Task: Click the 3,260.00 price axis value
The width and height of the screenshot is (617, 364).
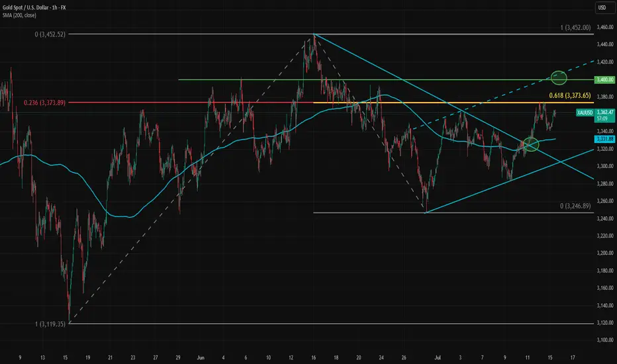Action: pos(605,201)
